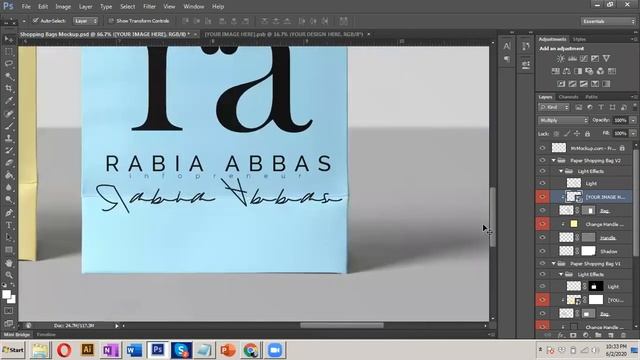Image resolution: width=640 pixels, height=360 pixels.
Task: Hide the Paper Shopping Bag V1 group
Action: [x=542, y=264]
